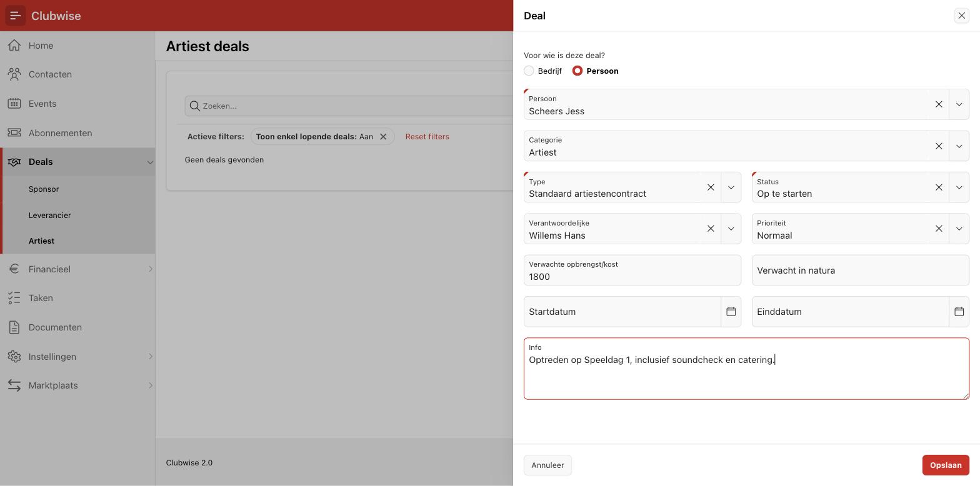Clear the Categorie field value Artiest
980x486 pixels.
pyautogui.click(x=939, y=146)
